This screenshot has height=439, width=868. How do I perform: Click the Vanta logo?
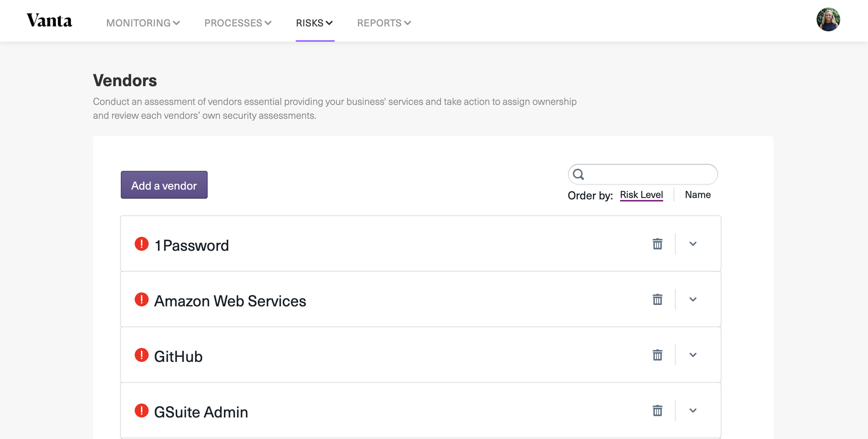tap(49, 21)
